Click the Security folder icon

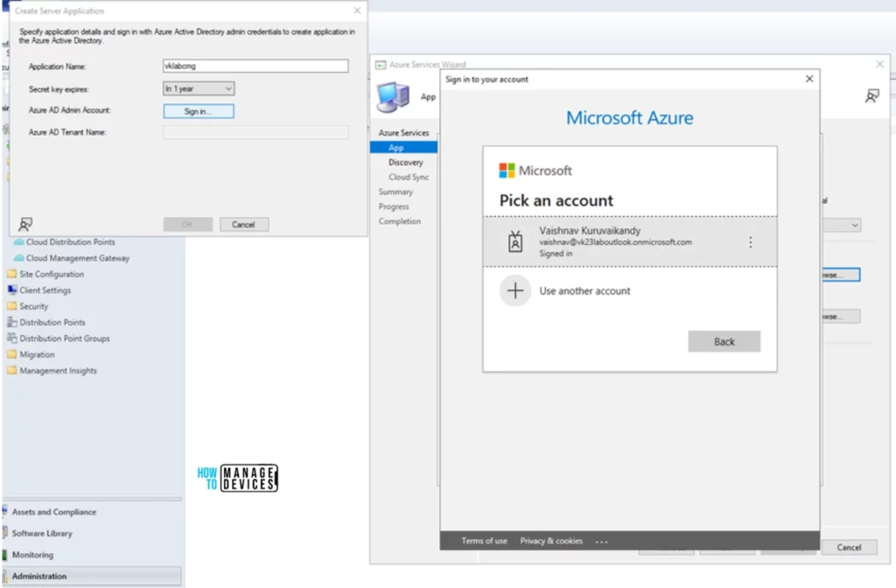click(x=11, y=305)
